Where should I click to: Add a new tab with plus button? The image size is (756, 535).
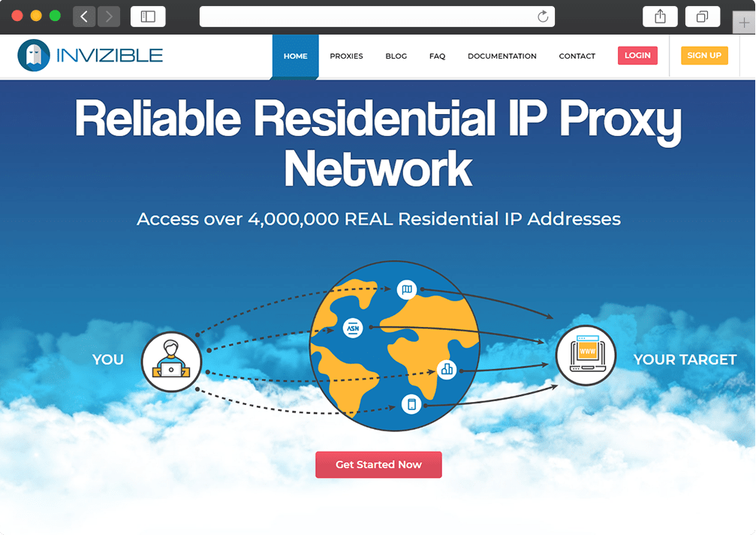[744, 23]
